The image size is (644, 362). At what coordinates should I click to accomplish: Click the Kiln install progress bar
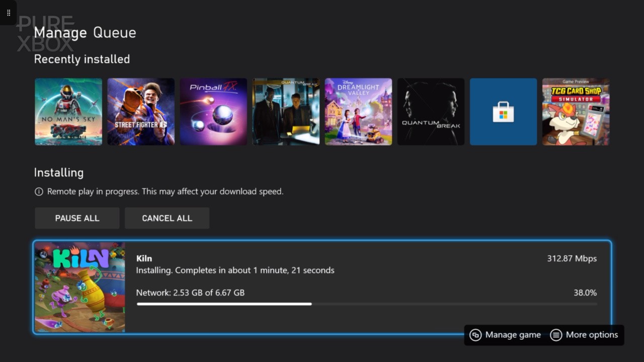pos(366,304)
